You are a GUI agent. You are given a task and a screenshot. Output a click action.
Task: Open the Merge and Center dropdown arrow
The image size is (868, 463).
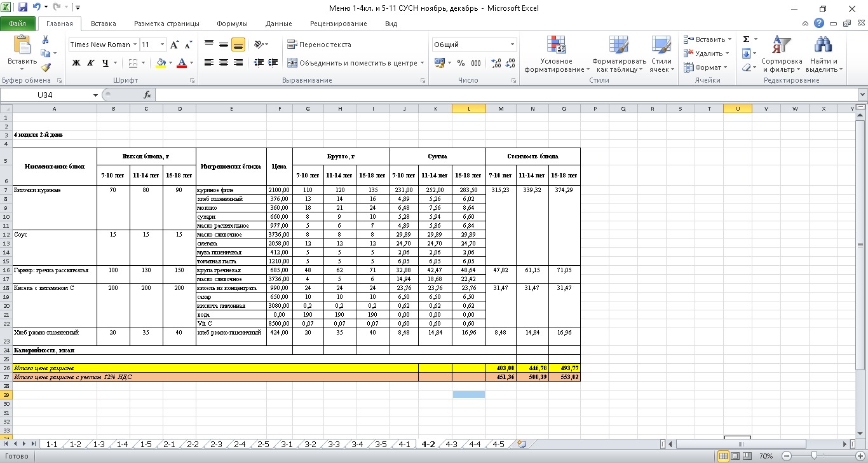click(x=422, y=63)
